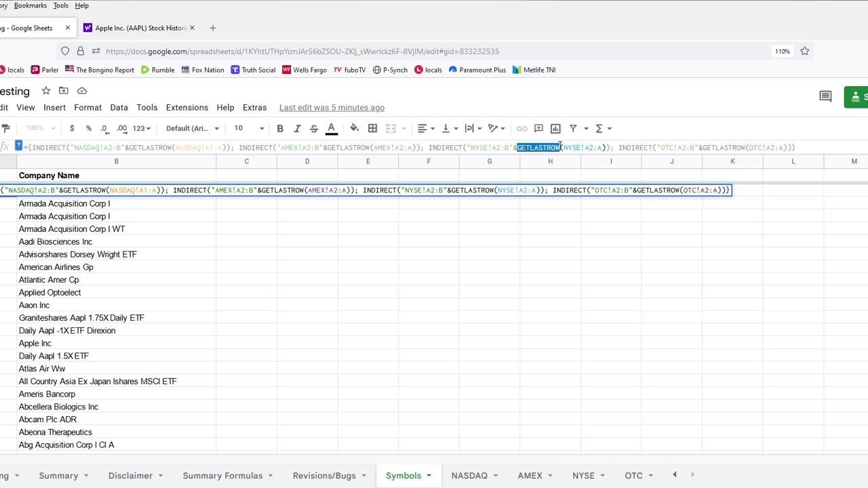Open the Functions sigma icon
Image resolution: width=868 pixels, height=488 pixels.
coord(599,128)
